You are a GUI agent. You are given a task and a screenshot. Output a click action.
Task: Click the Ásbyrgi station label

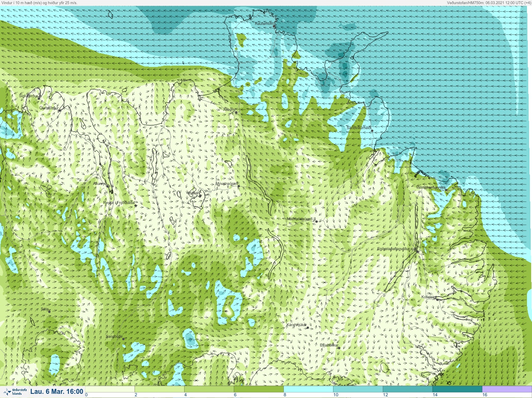coord(229,110)
